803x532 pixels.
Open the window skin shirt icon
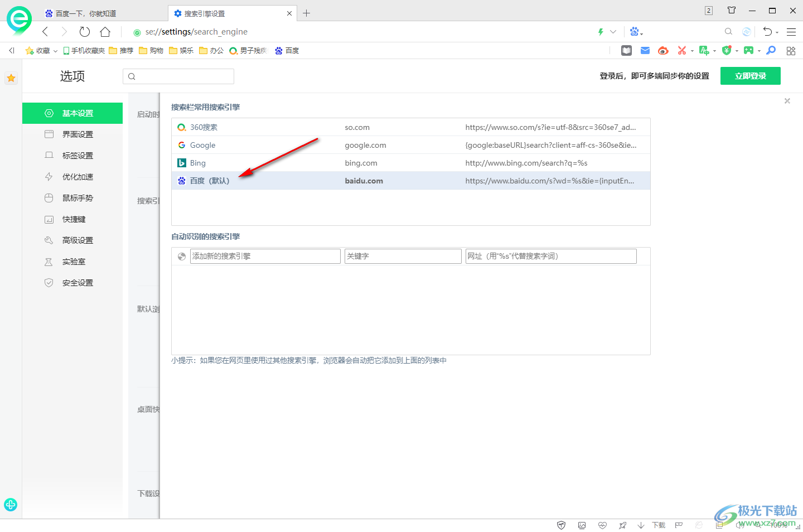pyautogui.click(x=732, y=10)
